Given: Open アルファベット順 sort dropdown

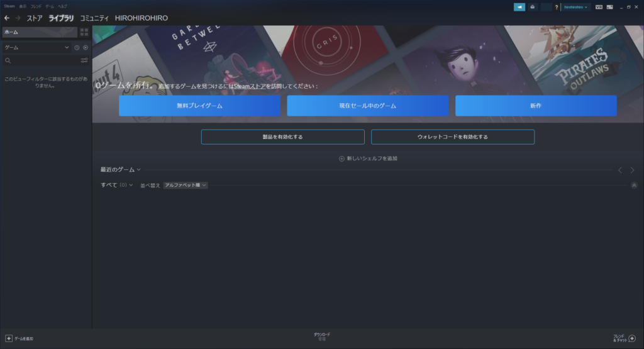Looking at the screenshot, I should tap(186, 185).
